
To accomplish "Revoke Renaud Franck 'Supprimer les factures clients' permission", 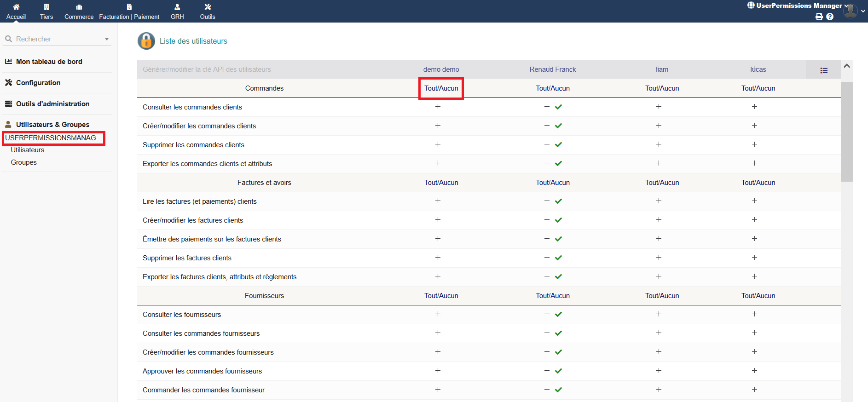I will (547, 258).
